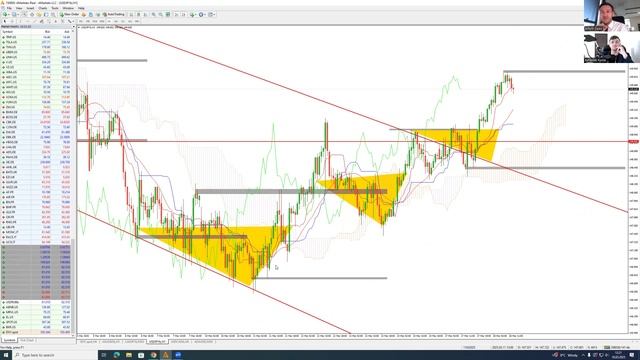The height and width of the screenshot is (360, 640).
Task: Switch timeframe to H1
Action: tap(109, 21)
